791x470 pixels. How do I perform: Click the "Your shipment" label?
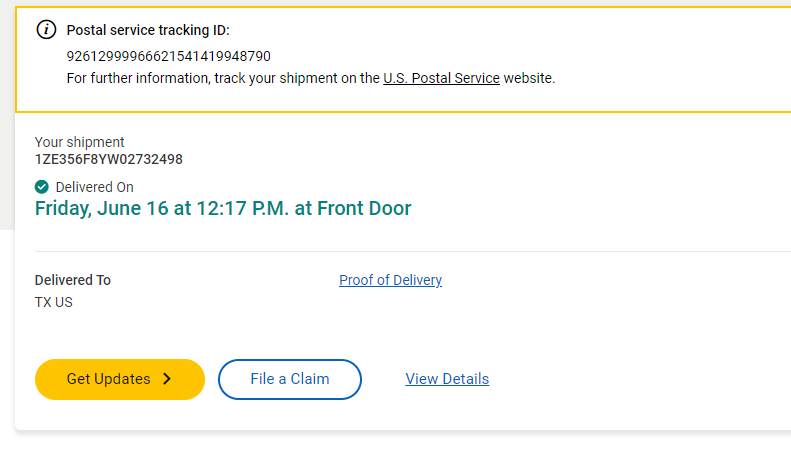click(80, 142)
